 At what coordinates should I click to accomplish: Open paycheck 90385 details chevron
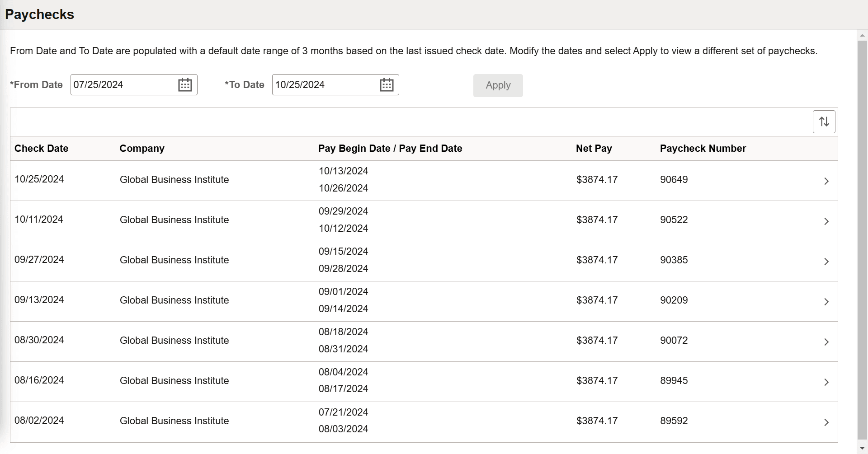826,262
